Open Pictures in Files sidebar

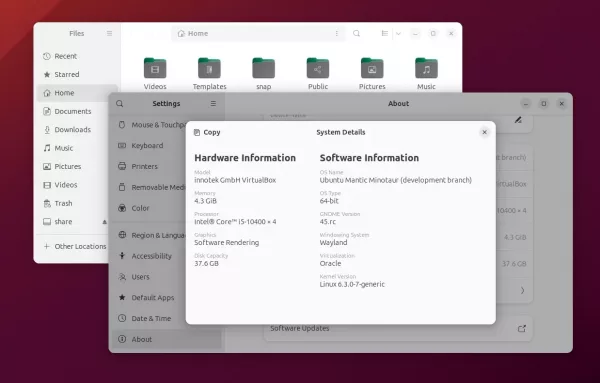[x=73, y=166]
